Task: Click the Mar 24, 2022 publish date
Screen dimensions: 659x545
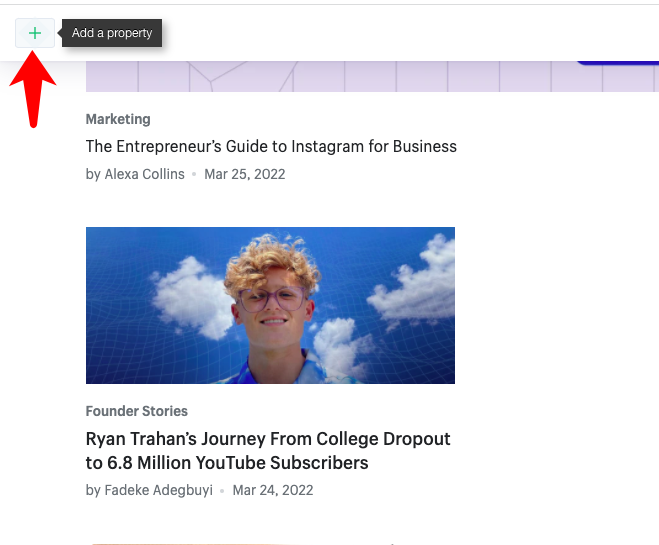Action: [x=273, y=490]
